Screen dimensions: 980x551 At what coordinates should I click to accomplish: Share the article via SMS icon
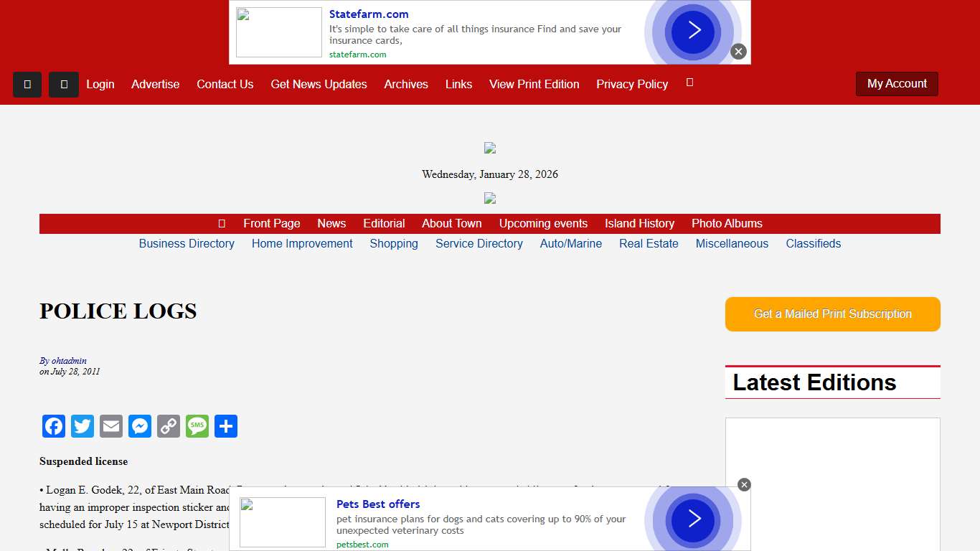pos(197,426)
